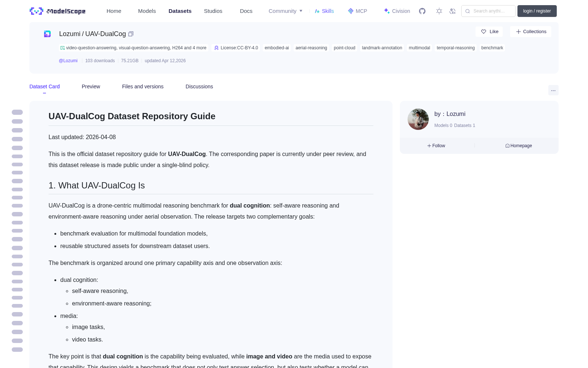The image size is (588, 368).
Task: Open the @Lozumi profile link
Action: [x=68, y=61]
